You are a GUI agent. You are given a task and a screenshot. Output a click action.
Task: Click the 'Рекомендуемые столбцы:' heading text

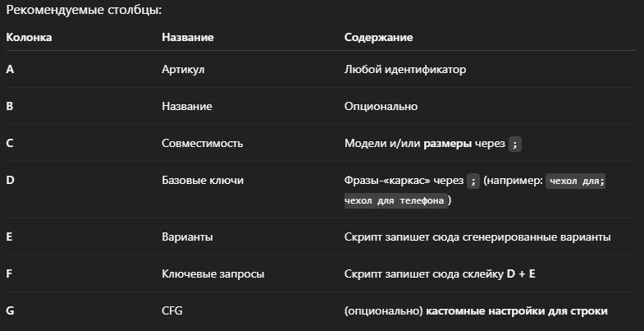71,11
